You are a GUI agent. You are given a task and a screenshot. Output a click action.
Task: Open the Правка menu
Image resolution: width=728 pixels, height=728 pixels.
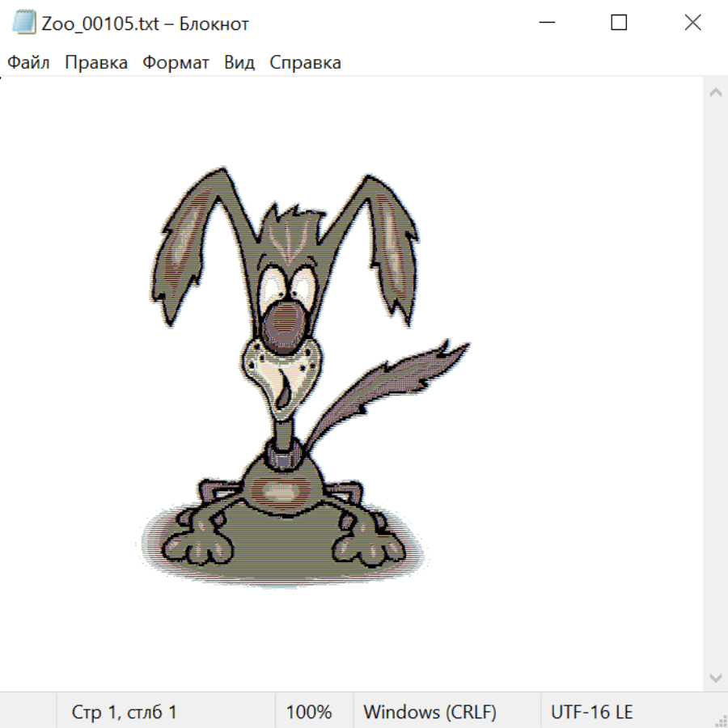[x=96, y=63]
